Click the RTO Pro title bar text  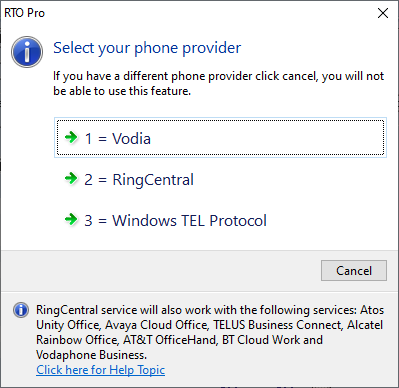[24, 13]
